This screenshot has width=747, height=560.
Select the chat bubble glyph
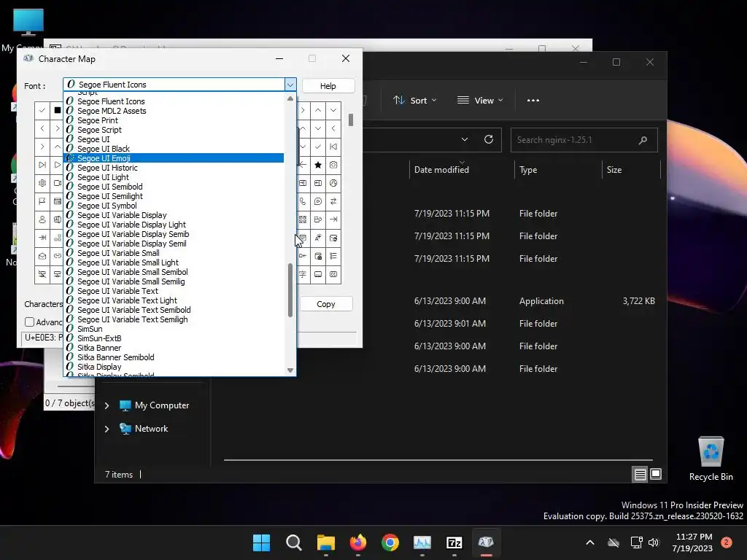[x=318, y=201]
